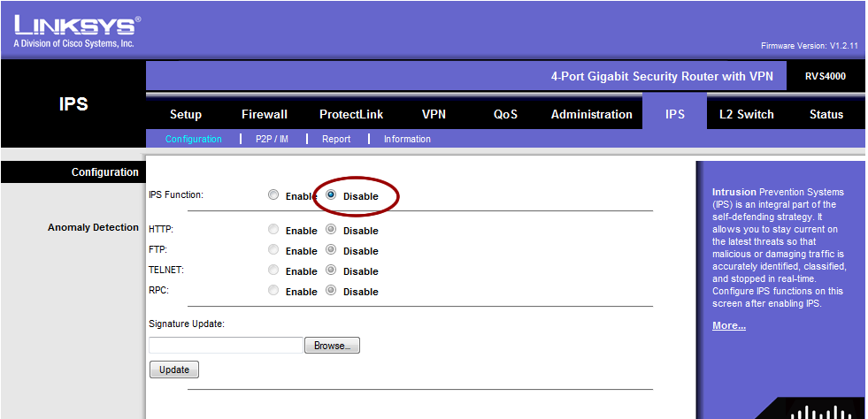
Task: Enable TELNET anomaly detection
Action: (x=273, y=270)
